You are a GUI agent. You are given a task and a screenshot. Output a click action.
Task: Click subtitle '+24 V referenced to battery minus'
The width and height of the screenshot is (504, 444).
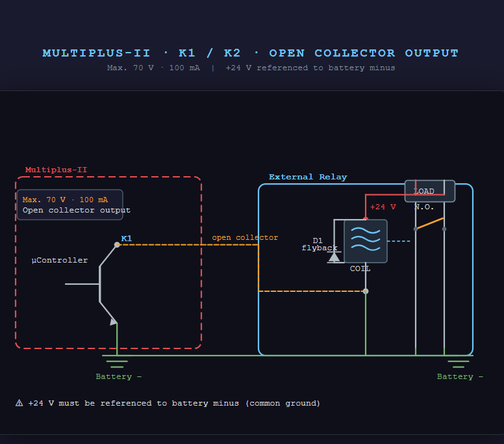310,68
